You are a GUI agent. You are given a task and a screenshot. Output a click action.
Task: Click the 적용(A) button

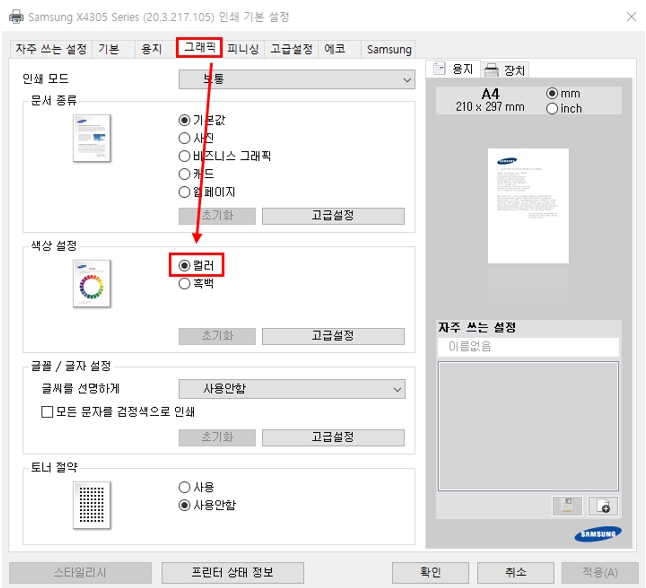(600, 573)
